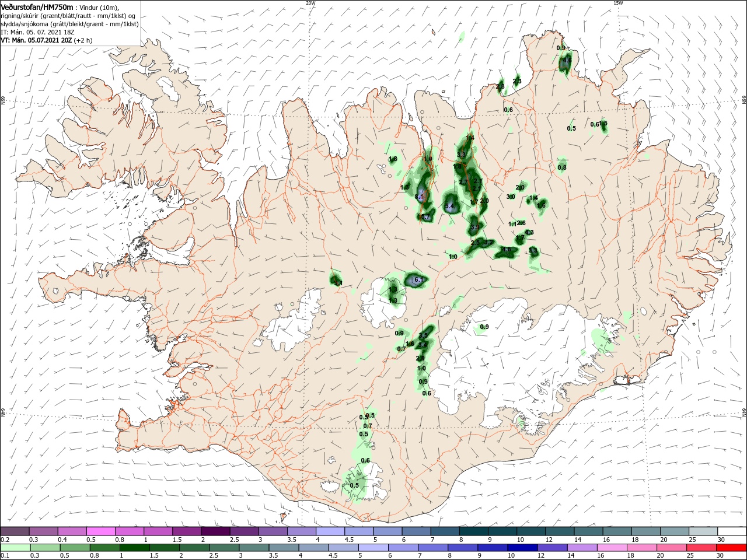Click the light grey snow swatch between 25 and 30
The width and height of the screenshot is (747, 560).
coord(703,531)
